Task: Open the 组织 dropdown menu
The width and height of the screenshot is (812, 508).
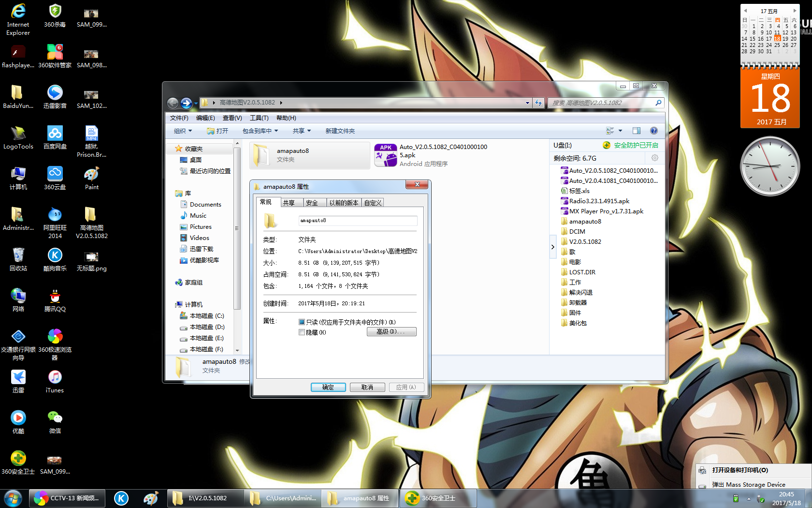Action: coord(183,131)
